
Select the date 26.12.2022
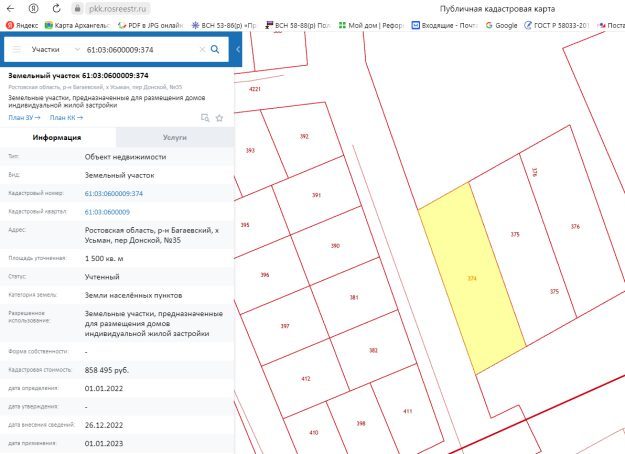point(104,425)
